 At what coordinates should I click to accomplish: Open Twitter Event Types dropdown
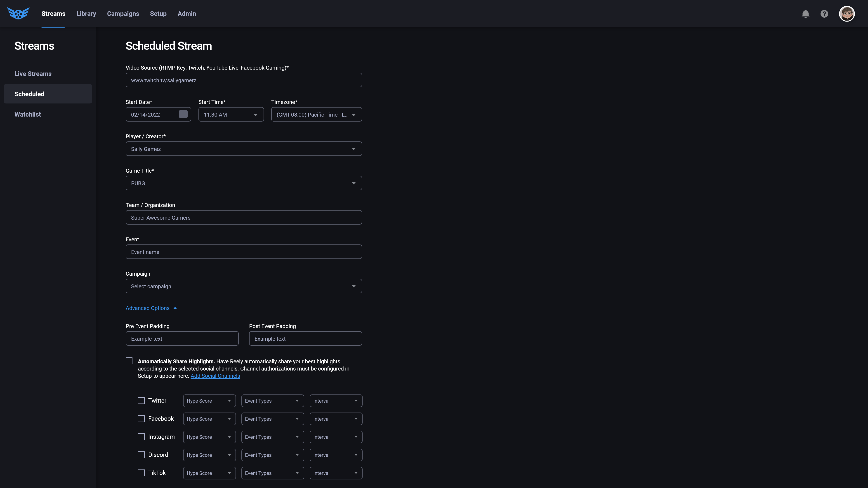click(x=273, y=401)
